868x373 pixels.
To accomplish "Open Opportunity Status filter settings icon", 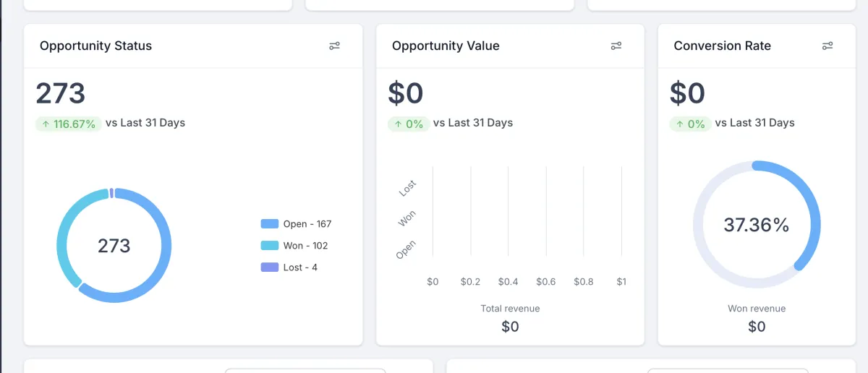I will (334, 46).
